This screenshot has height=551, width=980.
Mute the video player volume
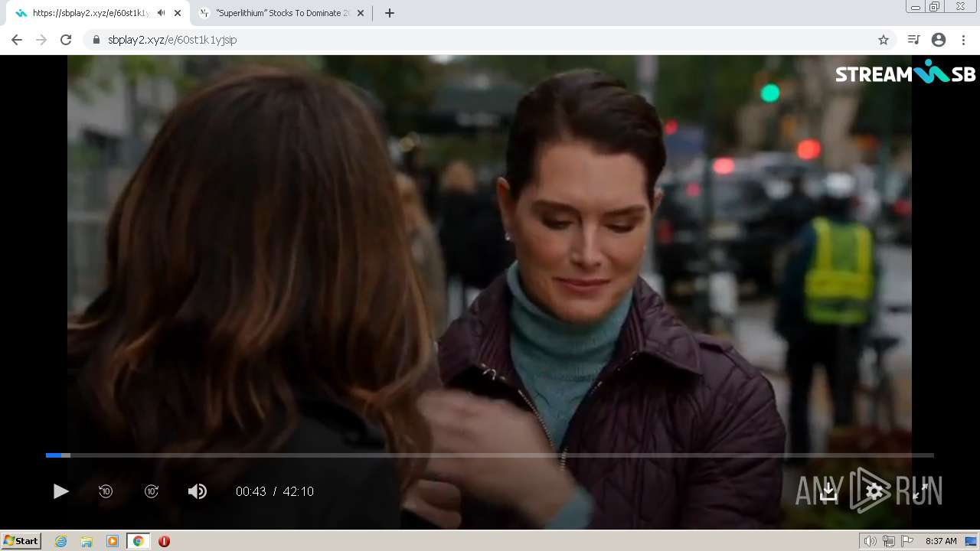pyautogui.click(x=198, y=491)
